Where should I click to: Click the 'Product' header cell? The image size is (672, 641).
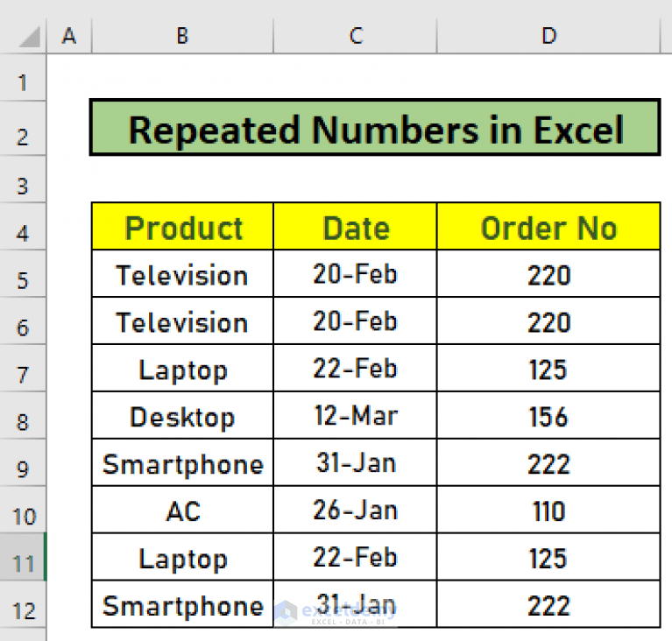click(182, 226)
